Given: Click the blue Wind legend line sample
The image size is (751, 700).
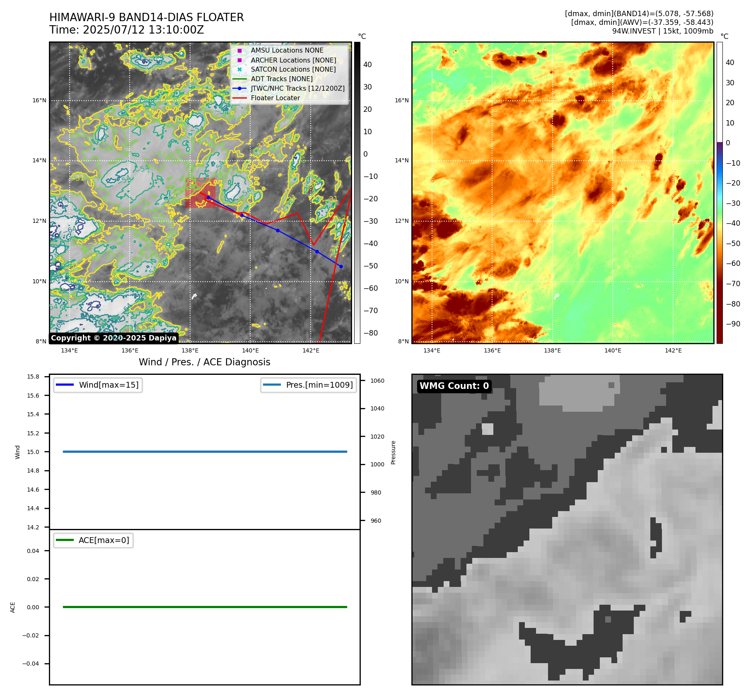Looking at the screenshot, I should coord(65,385).
